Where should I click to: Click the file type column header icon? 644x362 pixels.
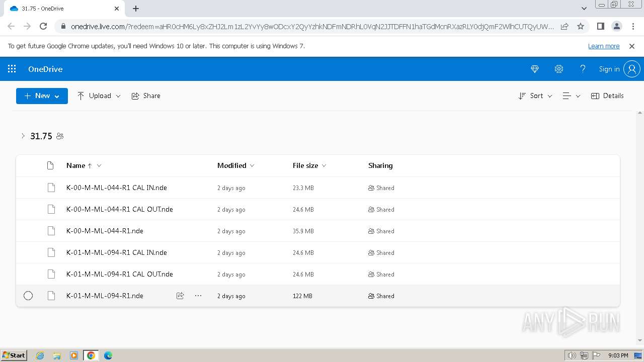tap(50, 165)
